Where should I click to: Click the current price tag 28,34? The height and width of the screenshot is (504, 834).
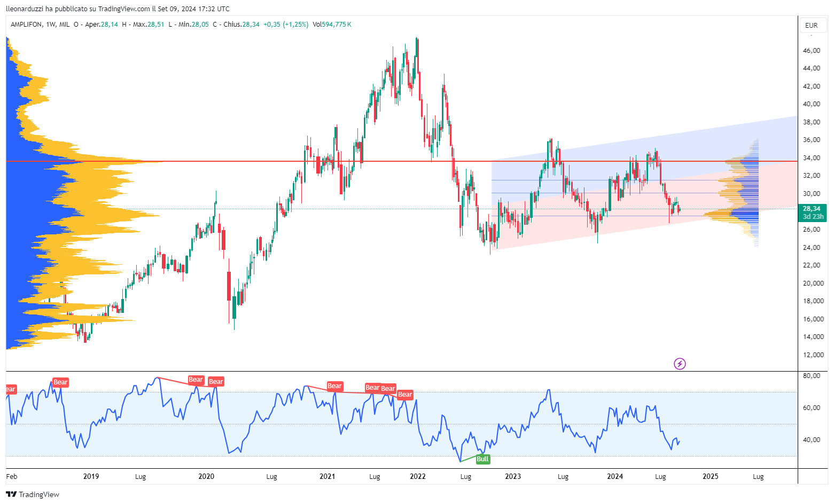812,209
